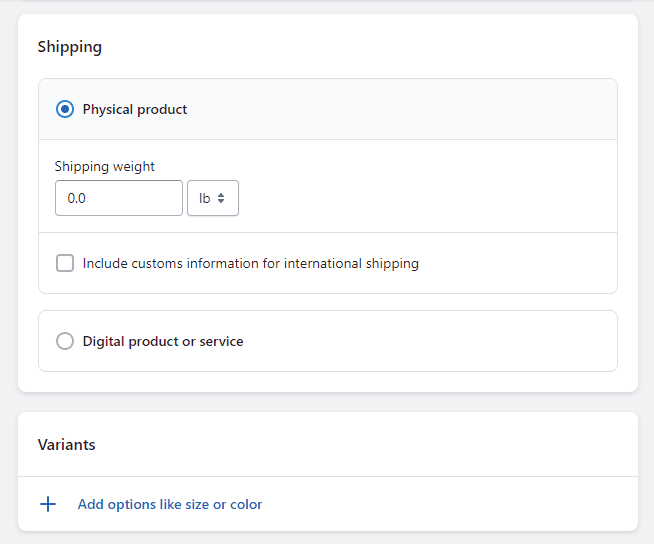Click the Shipping weight label
Screen dimensions: 654x544
(105, 166)
